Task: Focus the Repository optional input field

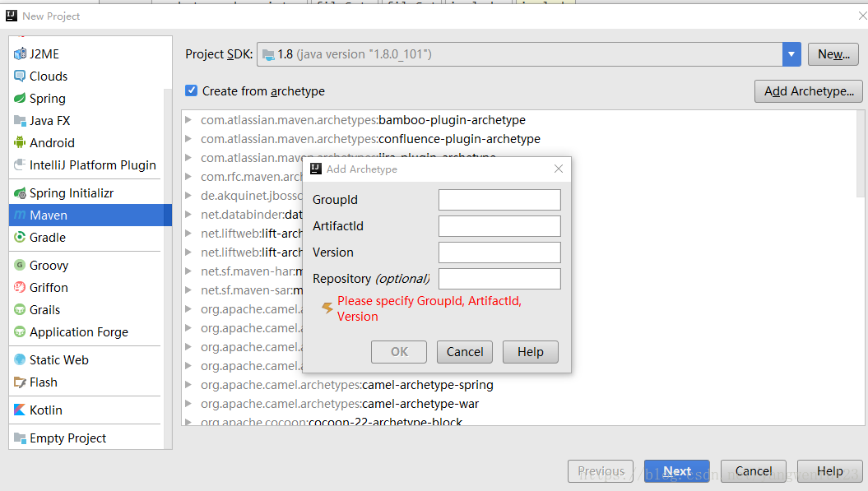Action: coord(499,279)
